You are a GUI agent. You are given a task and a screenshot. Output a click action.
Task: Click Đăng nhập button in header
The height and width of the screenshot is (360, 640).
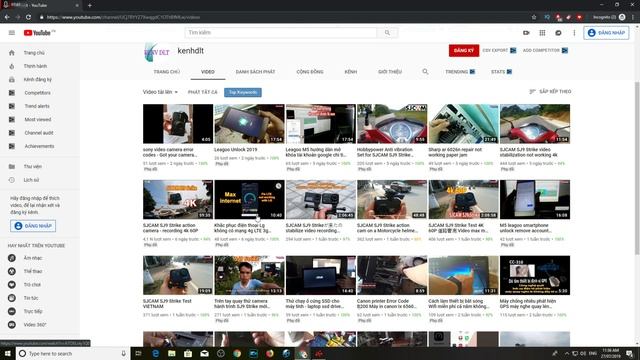(x=606, y=33)
